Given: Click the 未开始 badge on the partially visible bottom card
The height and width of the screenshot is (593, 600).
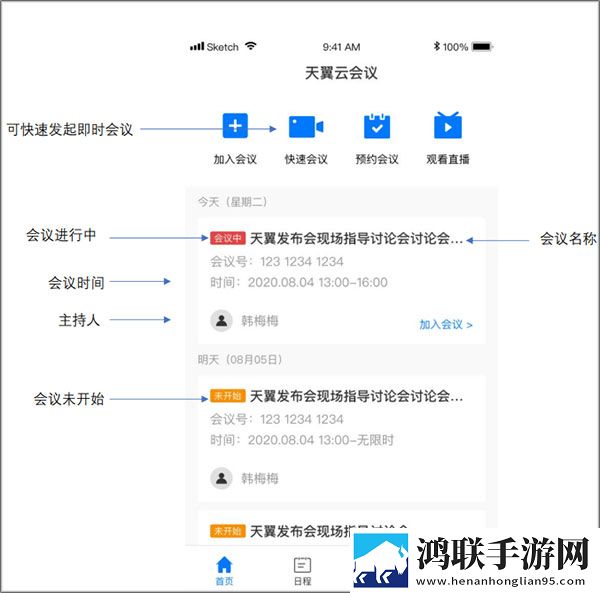Looking at the screenshot, I should coord(227,531).
